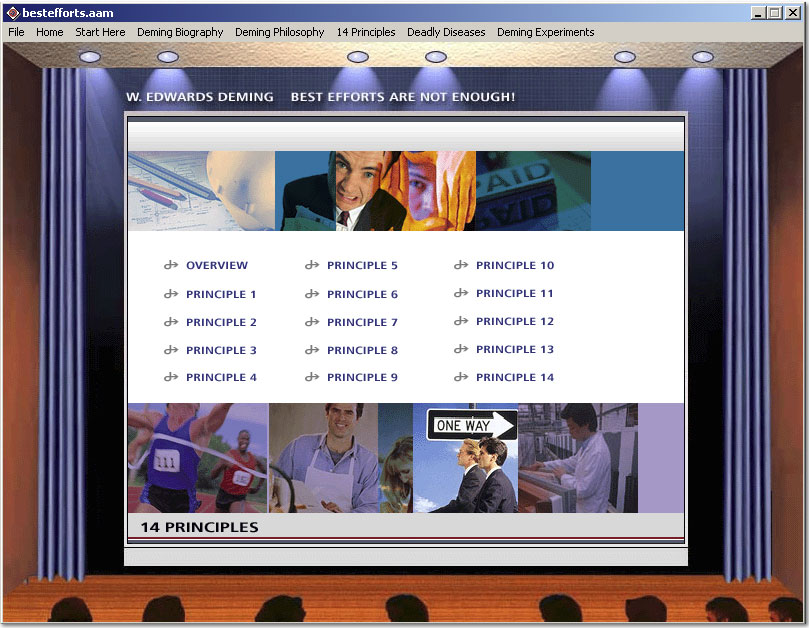Image resolution: width=809 pixels, height=628 pixels.
Task: Open the Deming Experiments menu
Action: coord(545,32)
